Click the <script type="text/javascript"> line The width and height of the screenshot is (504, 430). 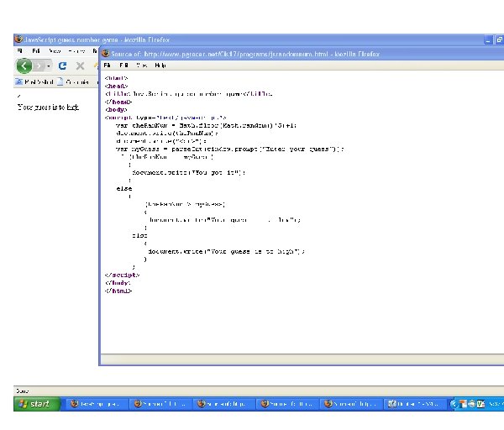point(165,118)
